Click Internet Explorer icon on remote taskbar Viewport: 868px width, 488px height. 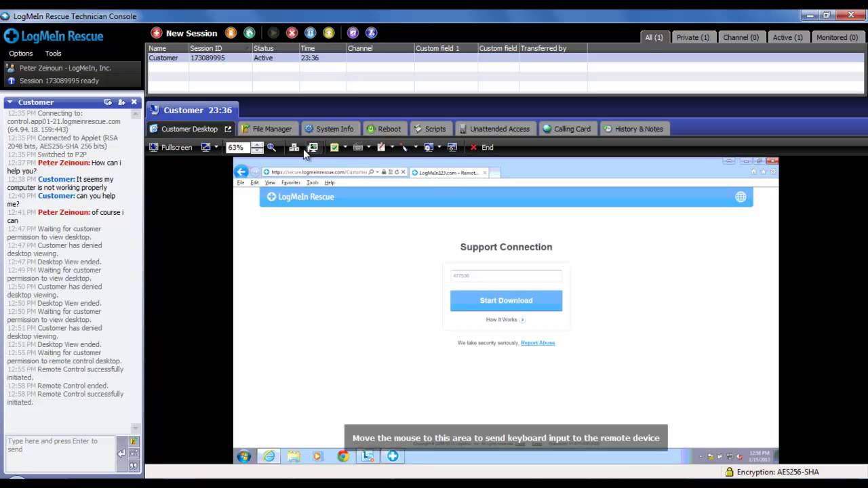click(x=269, y=456)
